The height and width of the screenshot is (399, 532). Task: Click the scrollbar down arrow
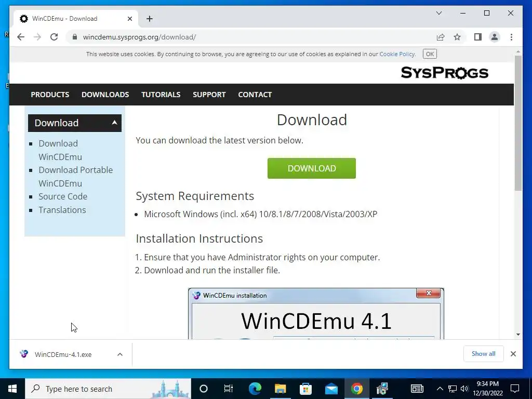coord(518,335)
